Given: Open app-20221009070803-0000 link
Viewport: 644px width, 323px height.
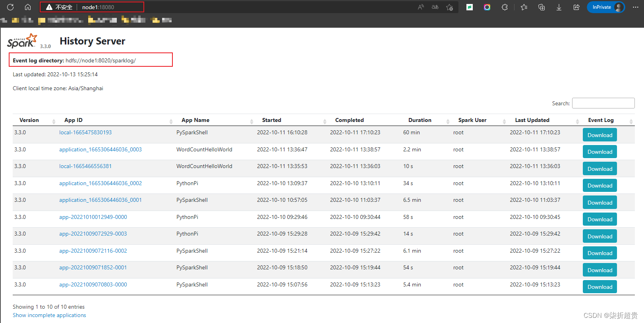Looking at the screenshot, I should [x=93, y=284].
